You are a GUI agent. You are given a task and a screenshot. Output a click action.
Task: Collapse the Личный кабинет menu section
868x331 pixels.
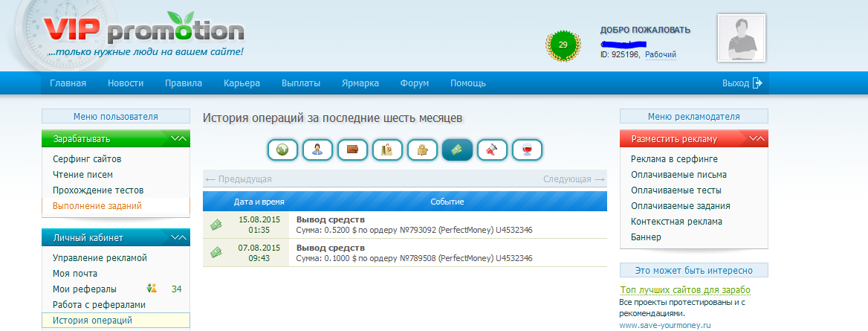pyautogui.click(x=179, y=237)
